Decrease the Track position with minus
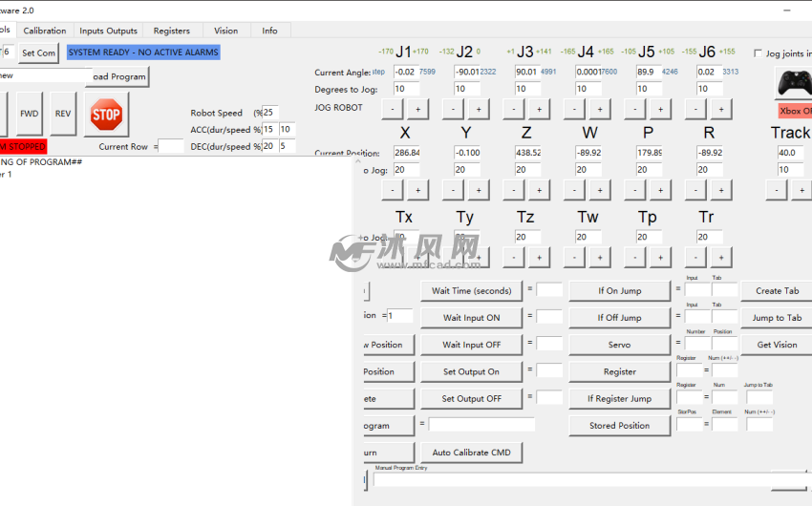The image size is (812, 506). [x=776, y=190]
